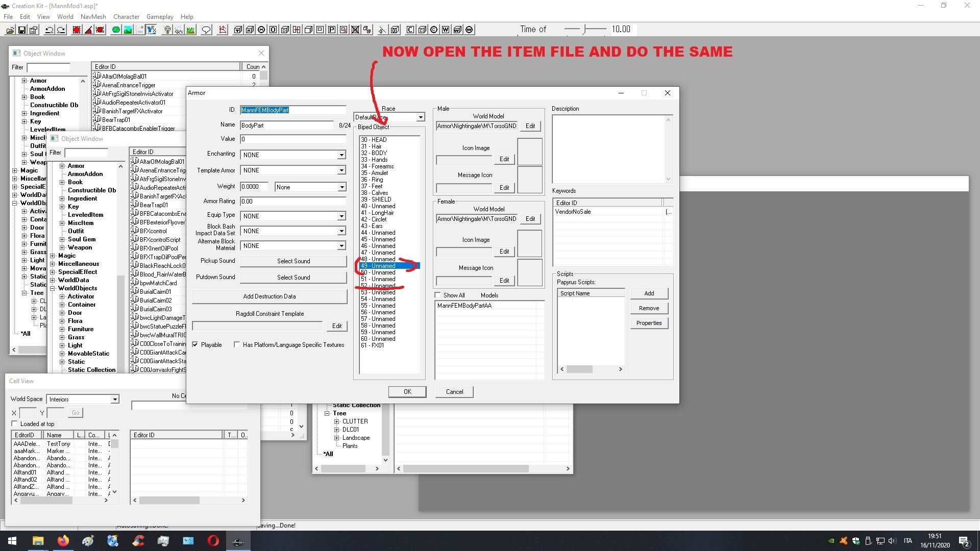The width and height of the screenshot is (980, 551).
Task: Toggle the Playable checkbox
Action: pyautogui.click(x=195, y=345)
